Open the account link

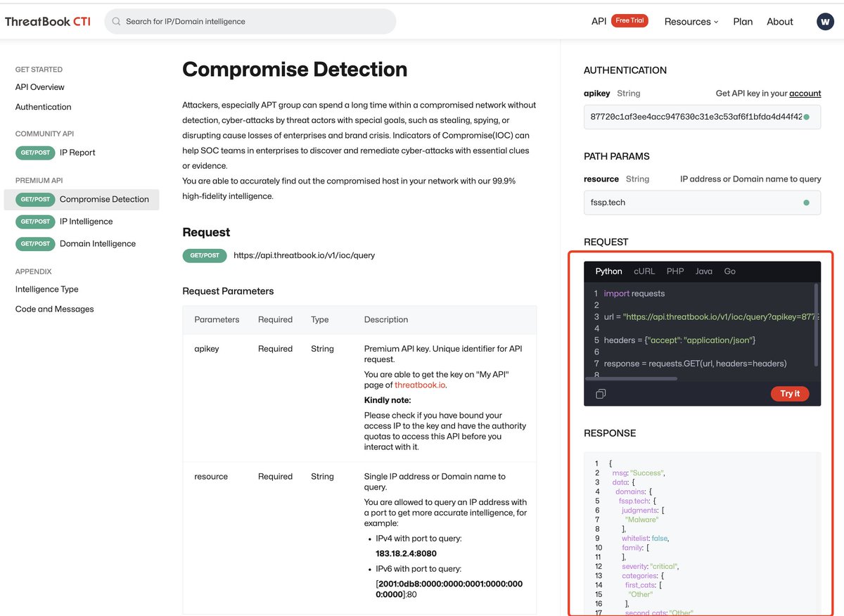coord(805,94)
